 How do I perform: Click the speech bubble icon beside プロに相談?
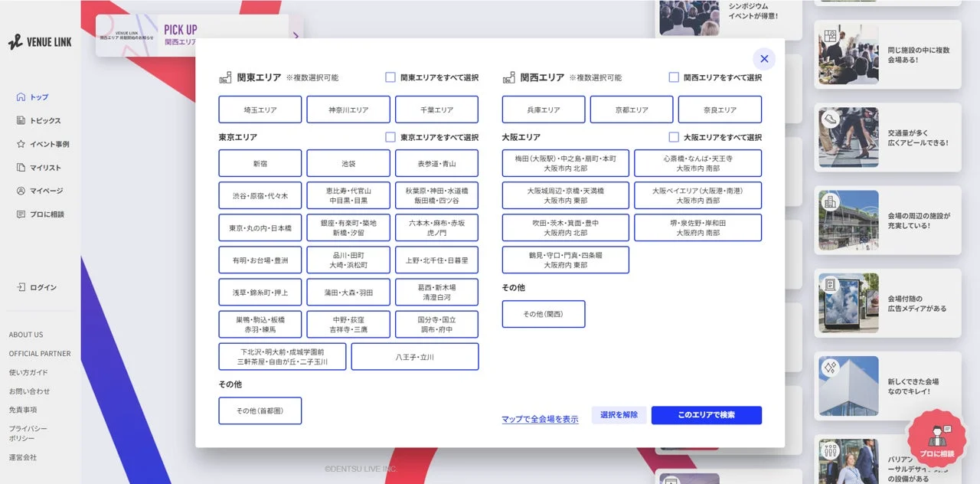coord(21,214)
